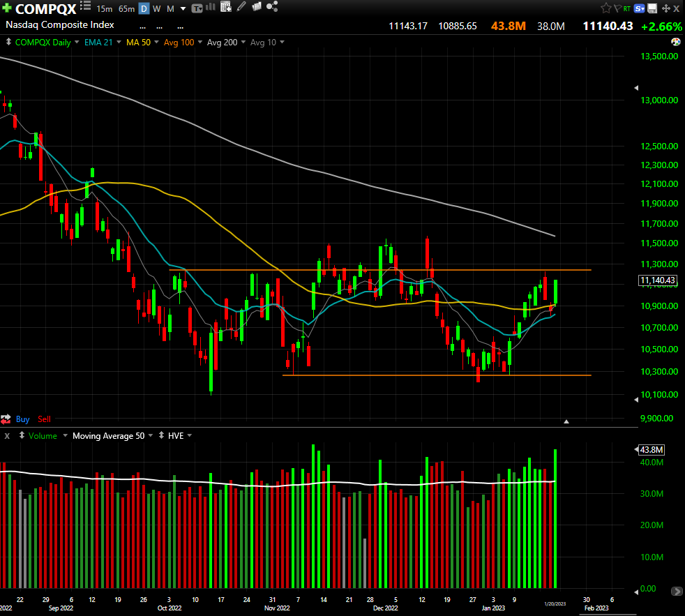The height and width of the screenshot is (616, 685).
Task: Click the first '...' placeholder field
Action: coord(142,27)
